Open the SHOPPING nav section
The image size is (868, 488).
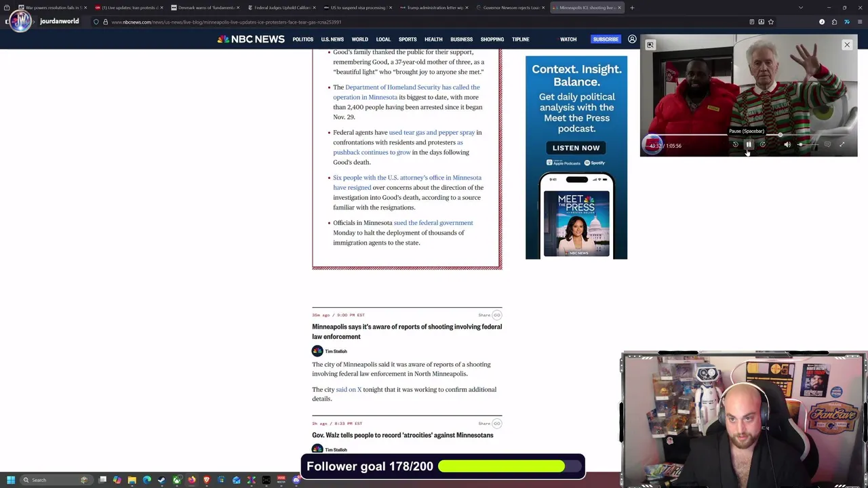point(492,39)
